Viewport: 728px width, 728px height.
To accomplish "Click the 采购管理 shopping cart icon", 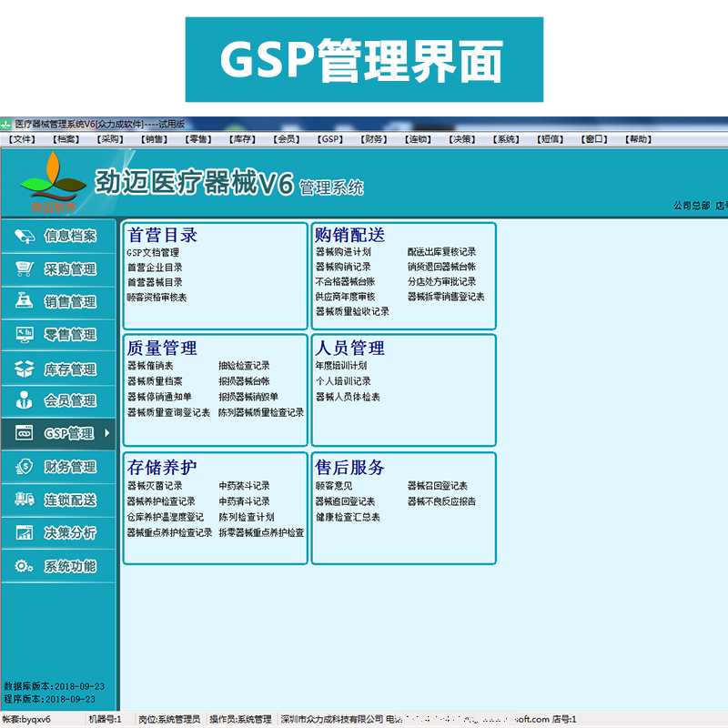I will click(x=25, y=268).
